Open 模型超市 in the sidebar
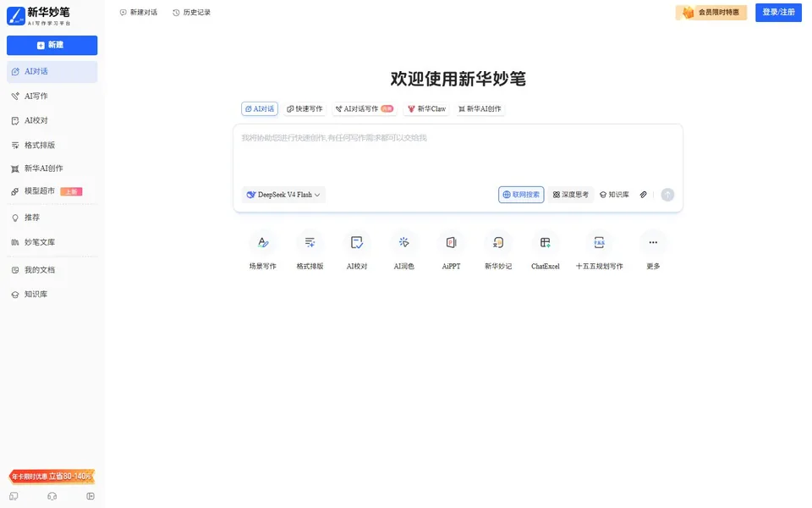 pos(52,191)
